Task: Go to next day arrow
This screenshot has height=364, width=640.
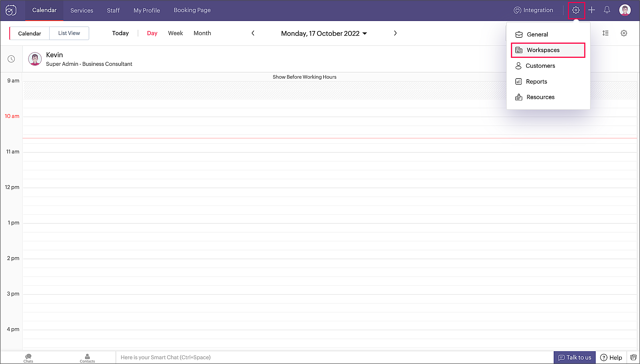Action: 395,33
